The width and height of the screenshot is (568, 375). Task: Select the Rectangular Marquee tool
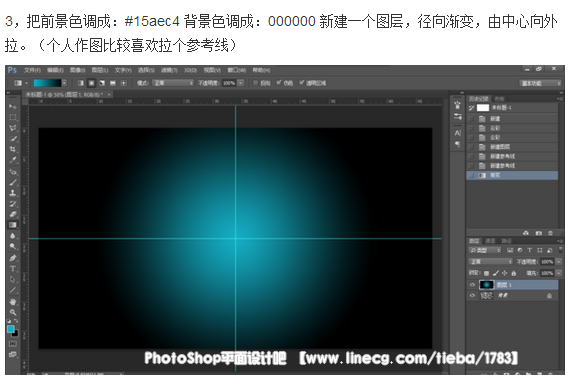(13, 117)
